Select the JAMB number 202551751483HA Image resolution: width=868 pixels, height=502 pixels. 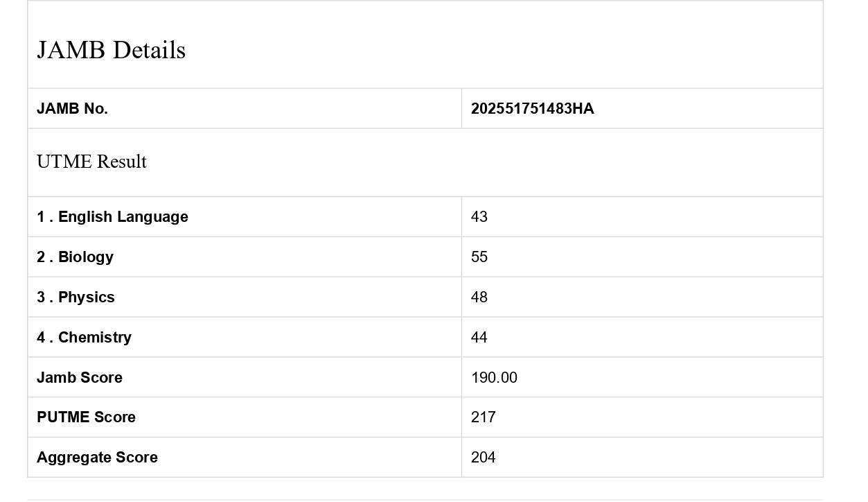pos(532,109)
